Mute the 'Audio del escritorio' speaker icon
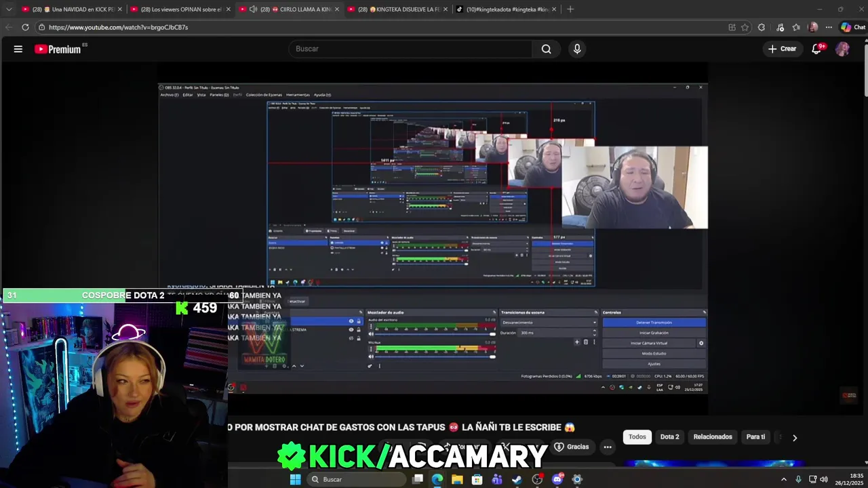This screenshot has width=868, height=488. click(371, 334)
